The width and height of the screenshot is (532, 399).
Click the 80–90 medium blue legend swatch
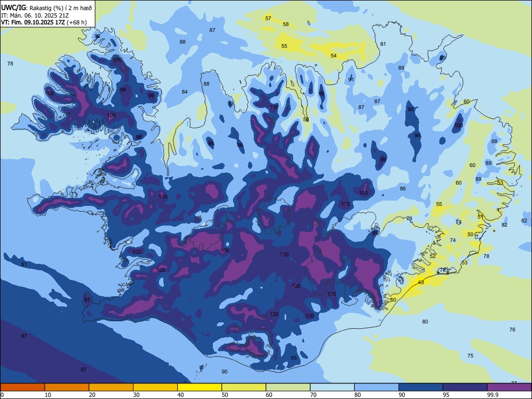376,387
